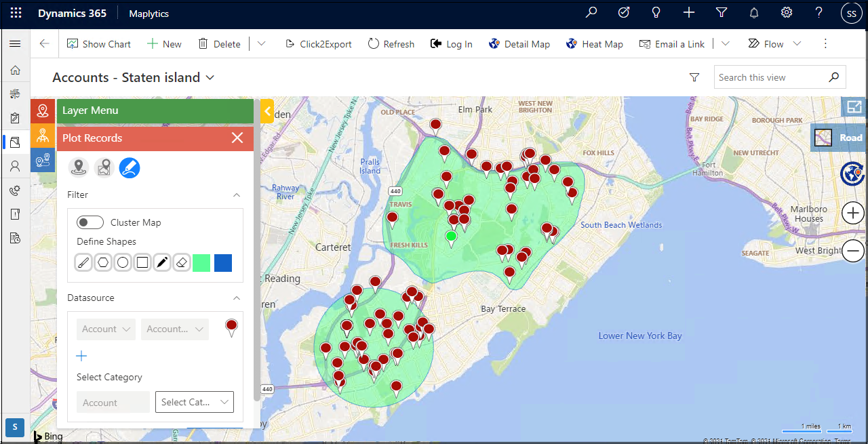Expand the Email a Link chevron
This screenshot has width=868, height=444.
coord(726,43)
